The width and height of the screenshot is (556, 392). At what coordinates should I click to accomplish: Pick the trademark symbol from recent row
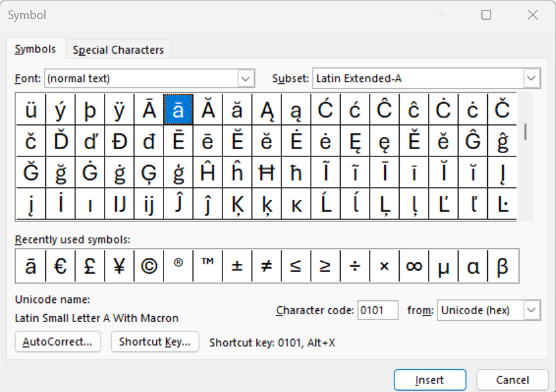click(x=207, y=266)
